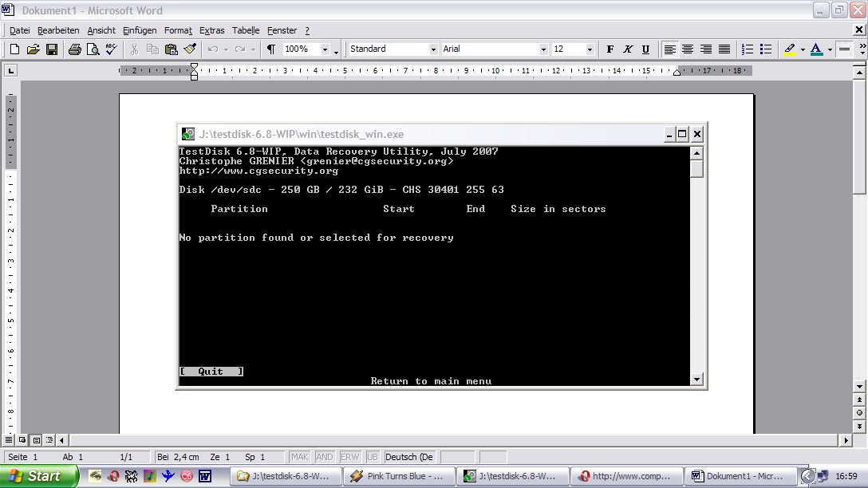Toggle italic (K) formatting
Image resolution: width=868 pixels, height=488 pixels.
(628, 49)
